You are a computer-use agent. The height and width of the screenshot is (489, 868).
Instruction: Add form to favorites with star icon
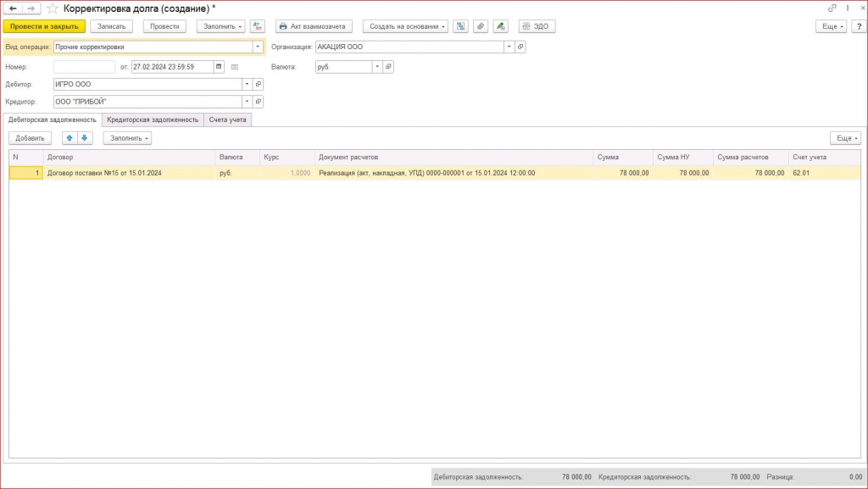pos(52,8)
